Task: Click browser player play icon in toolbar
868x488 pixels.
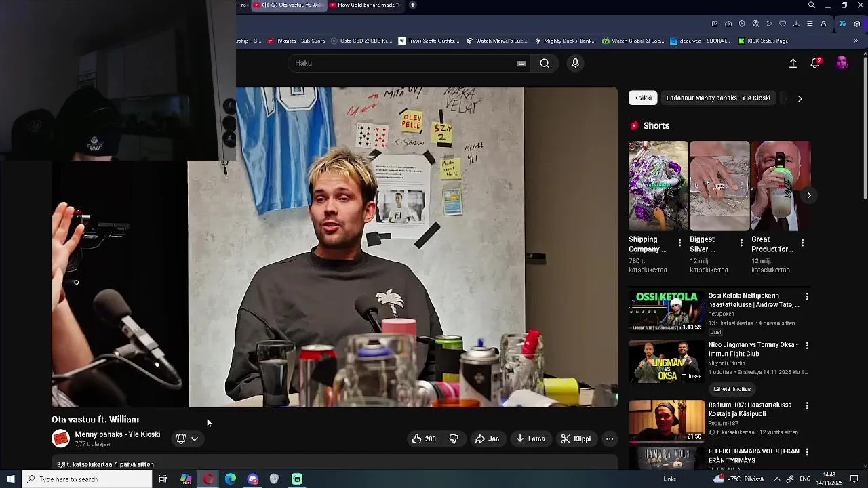Action: tap(769, 24)
